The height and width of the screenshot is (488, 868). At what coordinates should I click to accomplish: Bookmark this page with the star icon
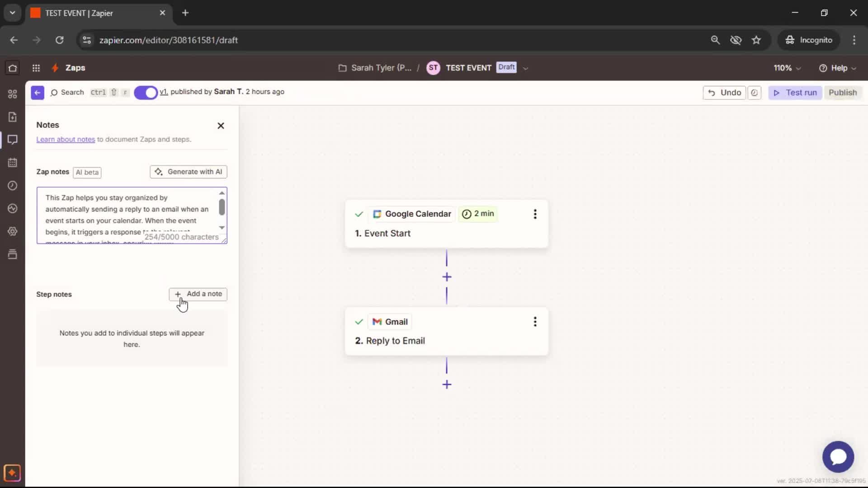point(756,40)
